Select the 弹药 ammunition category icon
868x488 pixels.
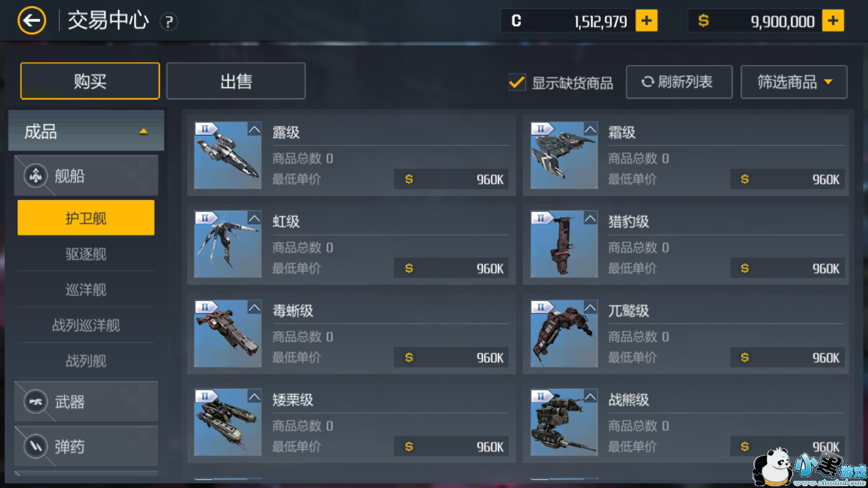click(36, 446)
